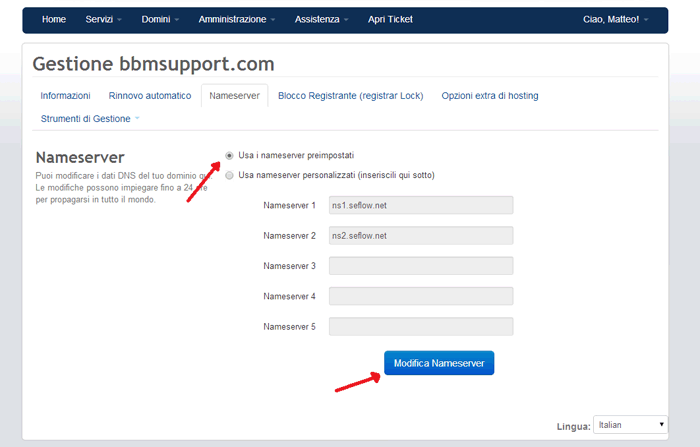Click the Modifica Nameserver button
This screenshot has height=447, width=700.
[x=439, y=364]
